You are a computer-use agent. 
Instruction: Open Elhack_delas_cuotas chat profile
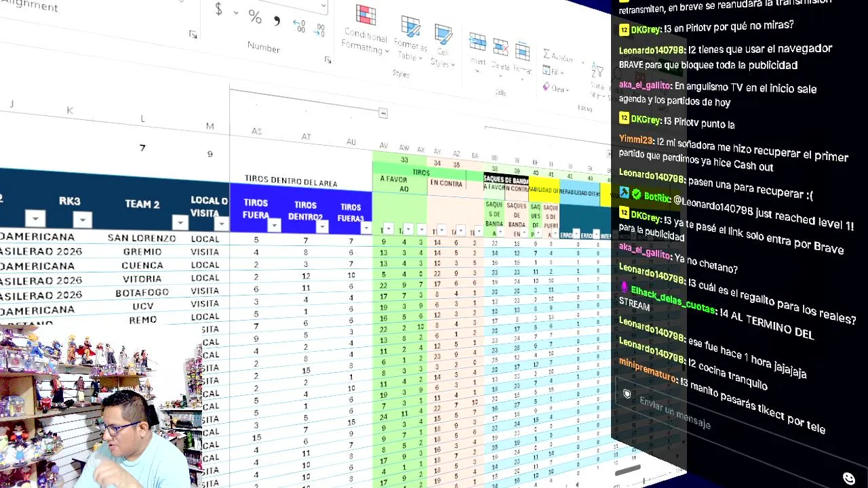673,299
